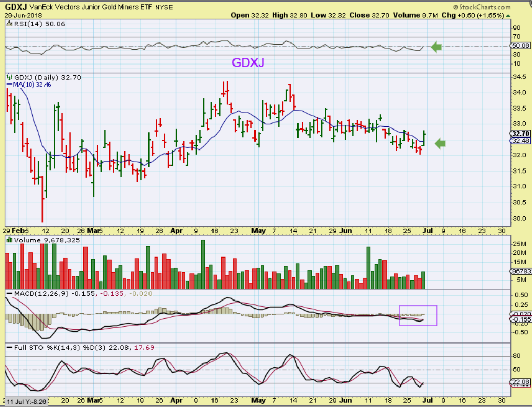
Task: Click the '11 Jul Y:-8.26' status readout
Action: (26, 402)
